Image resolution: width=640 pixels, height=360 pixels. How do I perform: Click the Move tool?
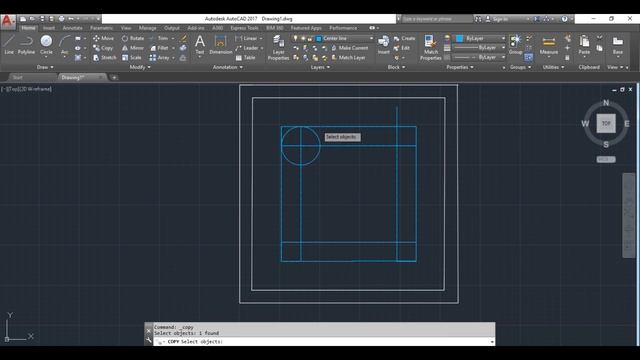103,38
